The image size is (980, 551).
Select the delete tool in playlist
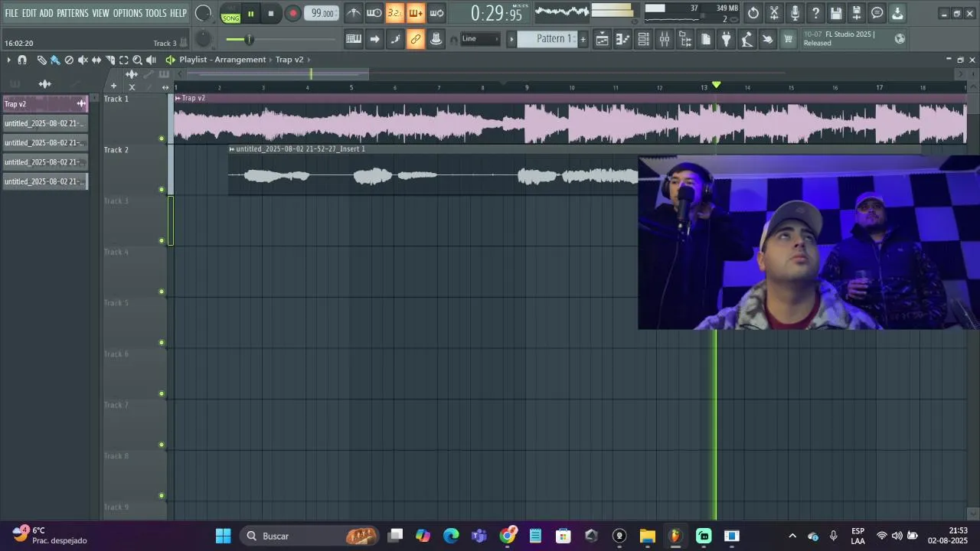point(69,60)
